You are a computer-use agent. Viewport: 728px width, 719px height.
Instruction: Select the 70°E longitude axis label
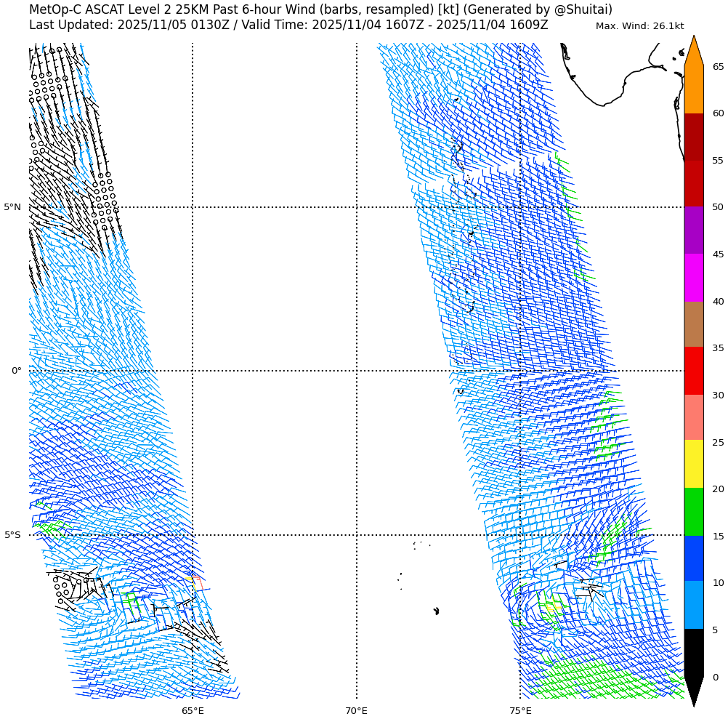356,710
